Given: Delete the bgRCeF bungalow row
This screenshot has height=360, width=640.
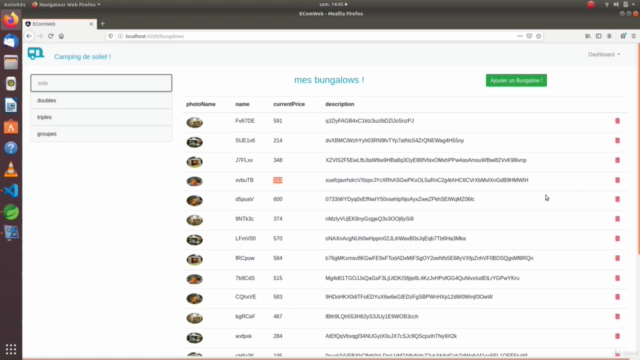Looking at the screenshot, I should [617, 316].
